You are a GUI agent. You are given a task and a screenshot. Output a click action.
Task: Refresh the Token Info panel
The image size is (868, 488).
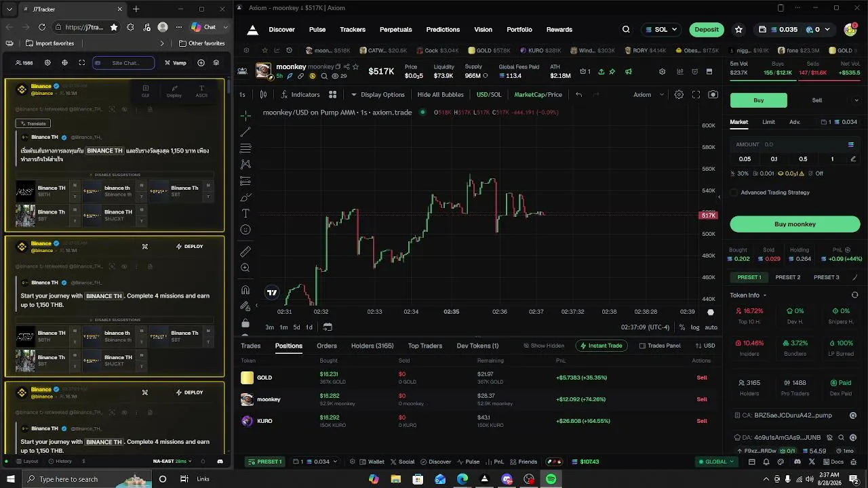854,296
